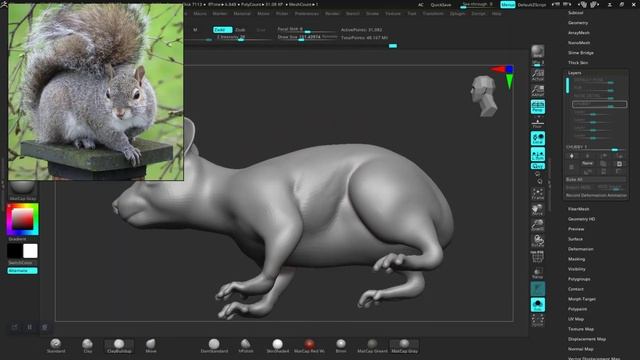Expand the Polygroups subpalette
This screenshot has width=640, height=360.
pyautogui.click(x=579, y=279)
